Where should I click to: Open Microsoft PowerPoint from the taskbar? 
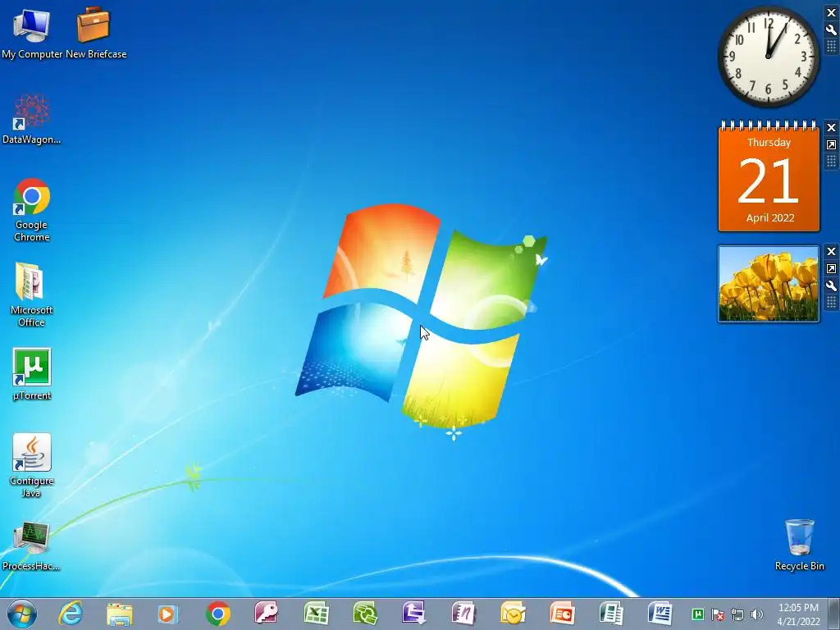(563, 614)
